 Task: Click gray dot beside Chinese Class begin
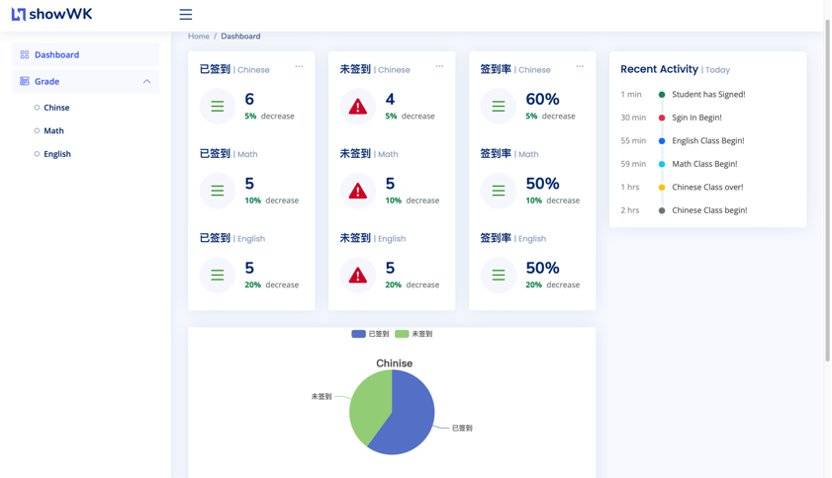pyautogui.click(x=662, y=211)
